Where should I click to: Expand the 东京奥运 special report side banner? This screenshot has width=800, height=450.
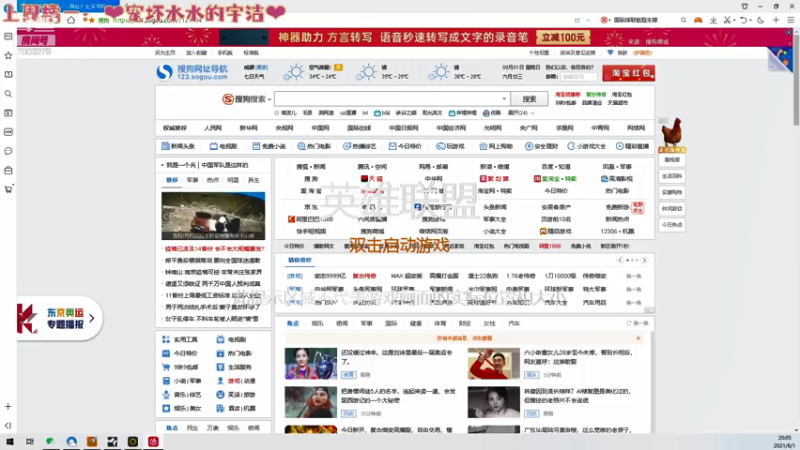coord(91,318)
